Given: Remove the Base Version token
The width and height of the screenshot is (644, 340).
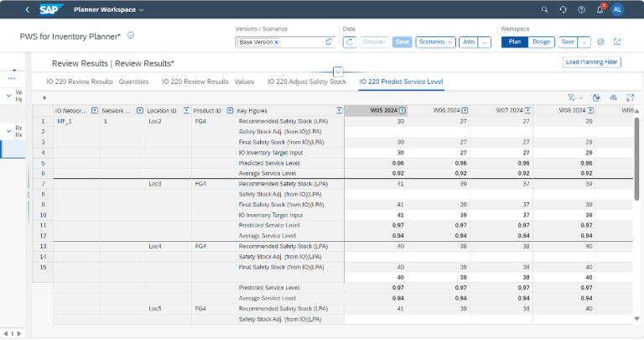Looking at the screenshot, I should [x=276, y=42].
